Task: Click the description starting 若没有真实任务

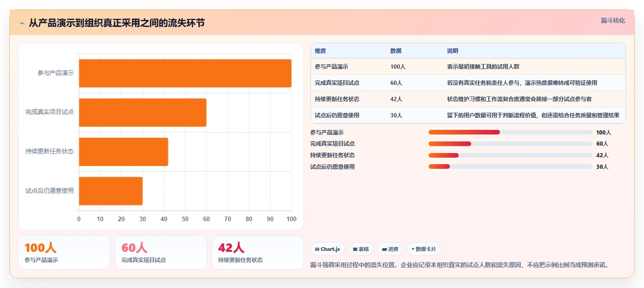Action: pyautogui.click(x=522, y=83)
